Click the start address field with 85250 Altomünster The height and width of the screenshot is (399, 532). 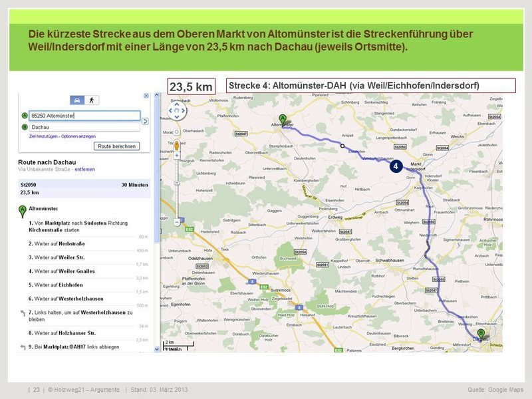[84, 116]
